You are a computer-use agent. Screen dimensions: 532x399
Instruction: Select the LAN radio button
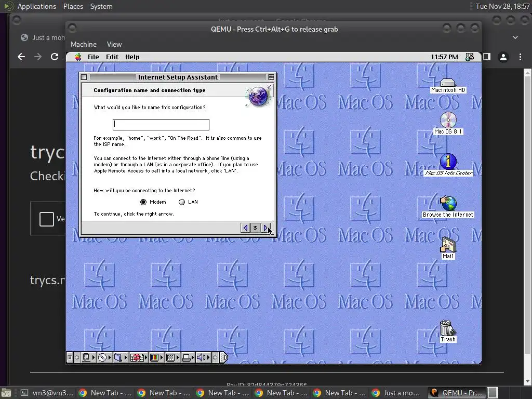tap(182, 202)
